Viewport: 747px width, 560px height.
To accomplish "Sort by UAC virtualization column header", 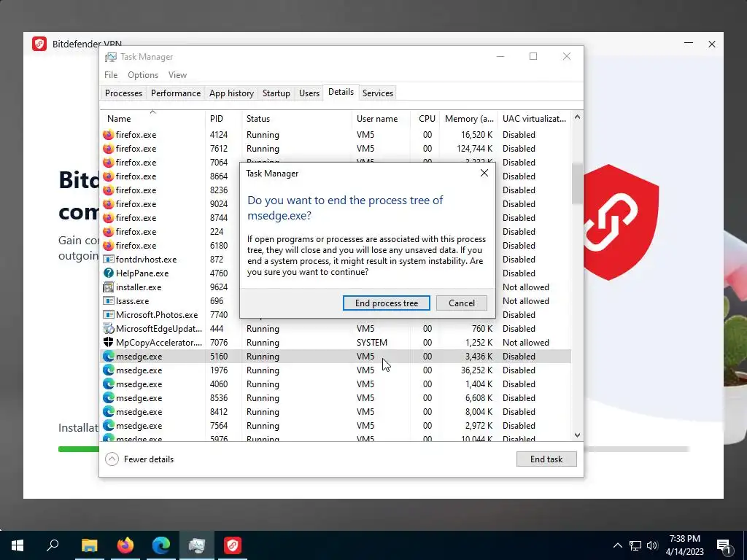I will [534, 119].
